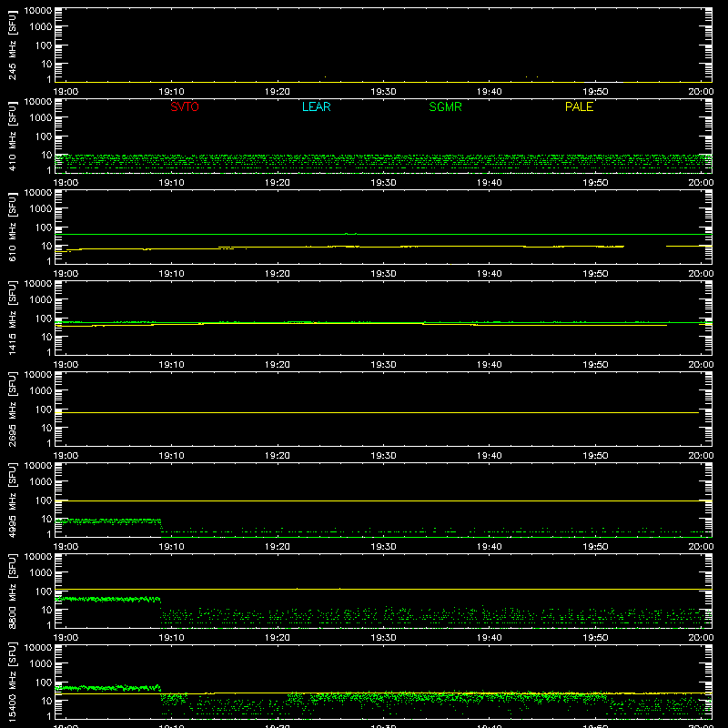Select the 245 MHz [SFU] axis label

pos(13,45)
